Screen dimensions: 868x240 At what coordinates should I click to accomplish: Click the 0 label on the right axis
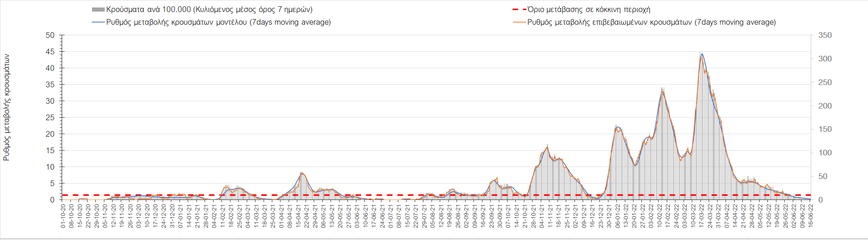point(821,200)
